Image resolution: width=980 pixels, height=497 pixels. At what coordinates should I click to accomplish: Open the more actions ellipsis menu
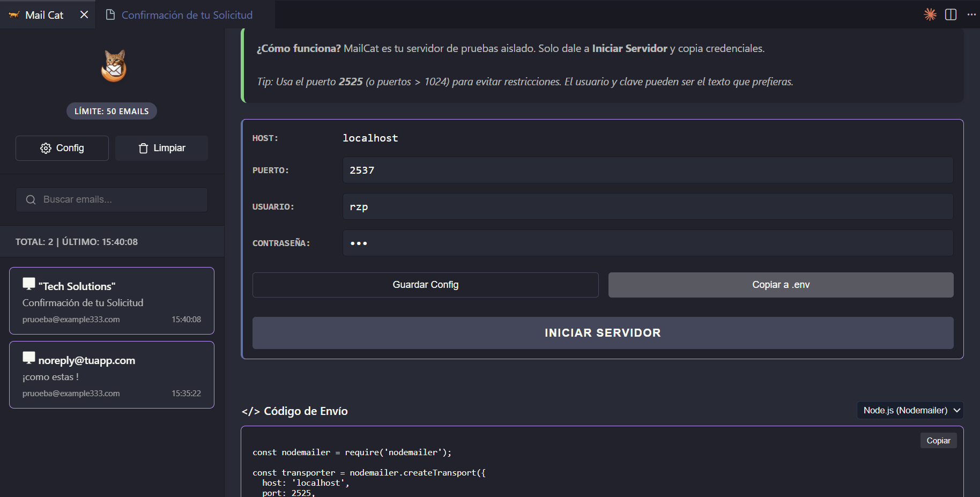(x=971, y=14)
